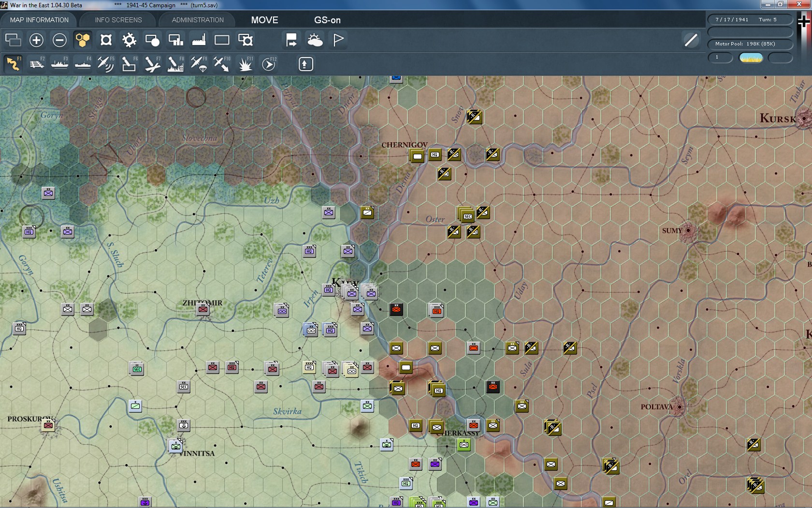Click the GS-on status label
Image resolution: width=812 pixels, height=508 pixels.
click(x=327, y=20)
